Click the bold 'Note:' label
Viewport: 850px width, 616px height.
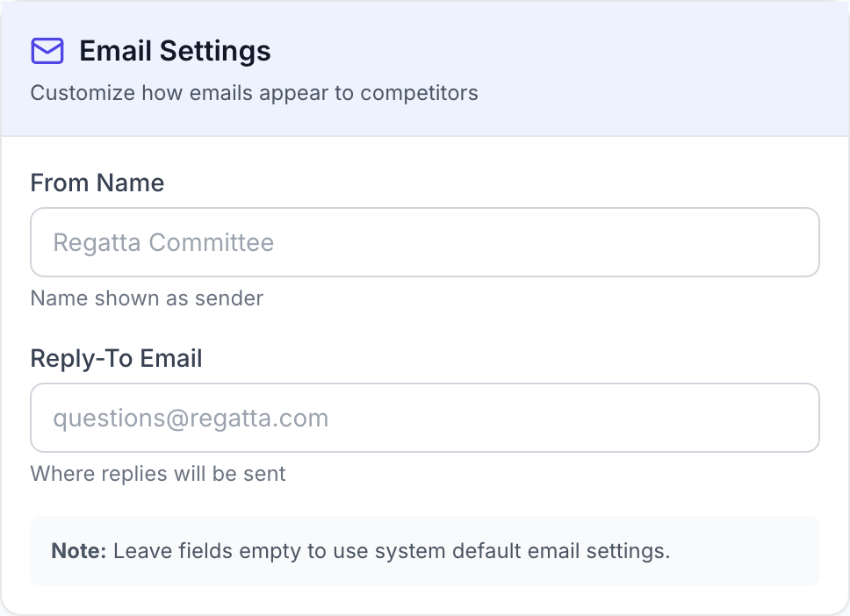[x=79, y=551]
